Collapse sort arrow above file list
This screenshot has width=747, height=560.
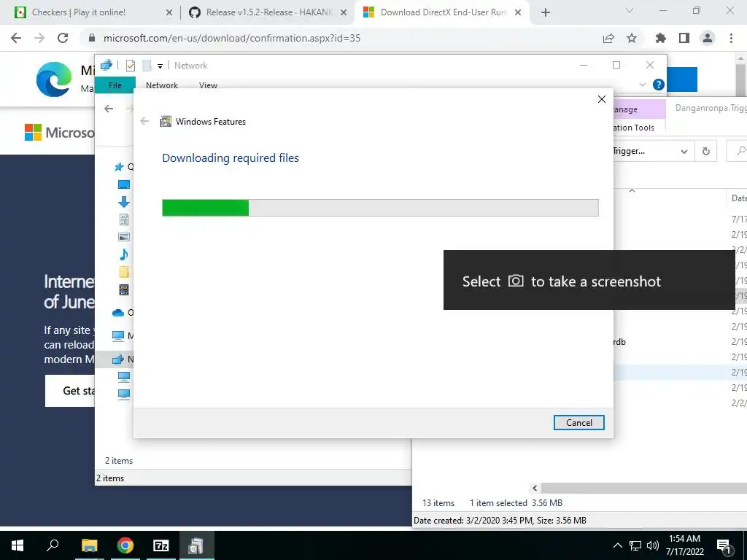click(x=632, y=190)
